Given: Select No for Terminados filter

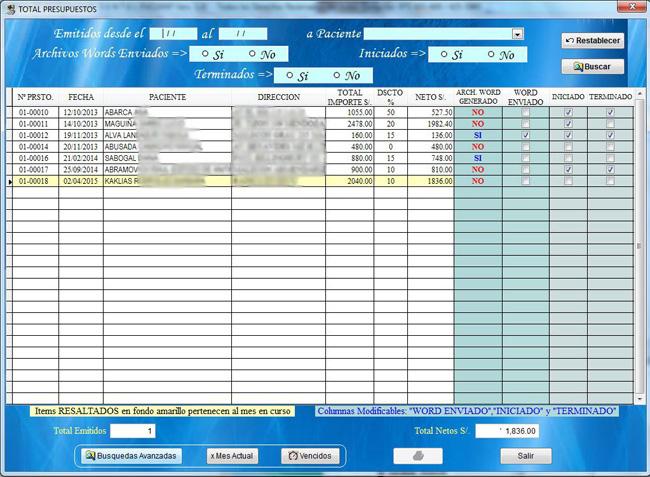Looking at the screenshot, I should click(x=337, y=75).
